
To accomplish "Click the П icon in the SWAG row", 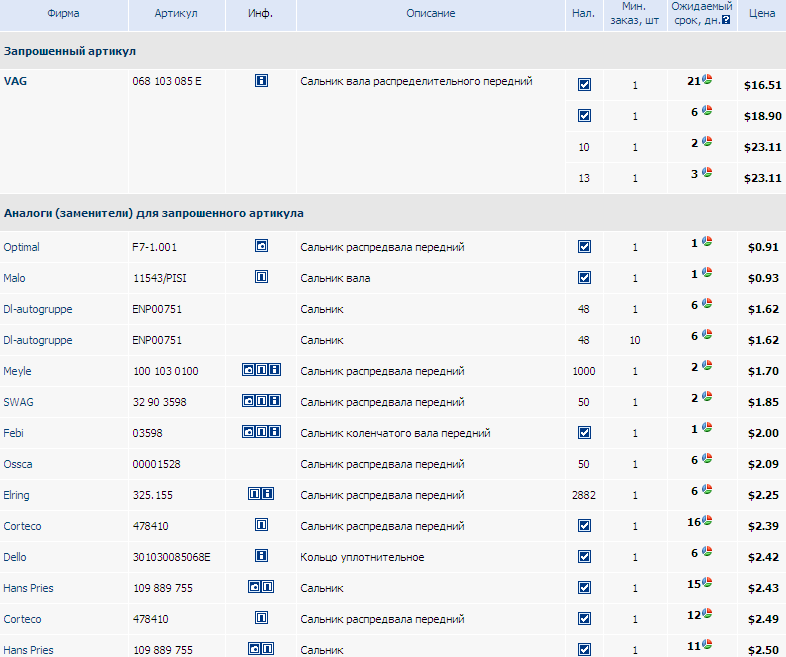I will click(261, 401).
